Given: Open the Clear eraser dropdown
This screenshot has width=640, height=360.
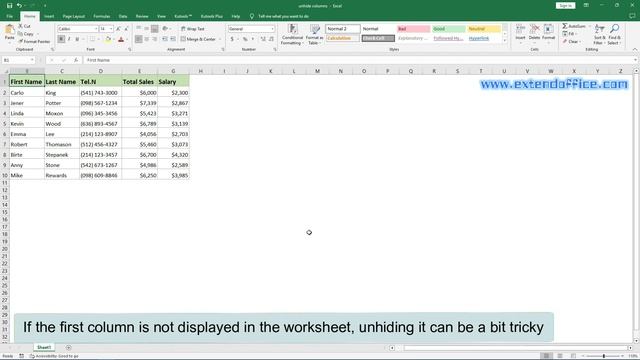Looking at the screenshot, I should tap(572, 42).
